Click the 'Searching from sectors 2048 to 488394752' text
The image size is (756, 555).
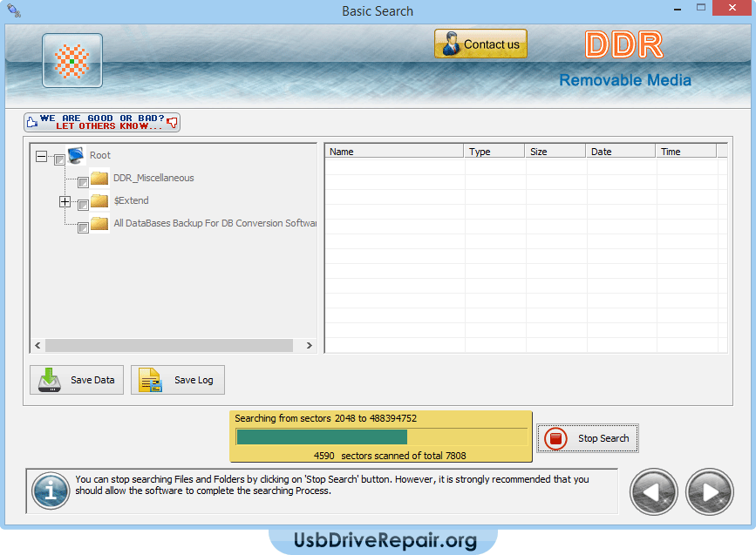325,418
